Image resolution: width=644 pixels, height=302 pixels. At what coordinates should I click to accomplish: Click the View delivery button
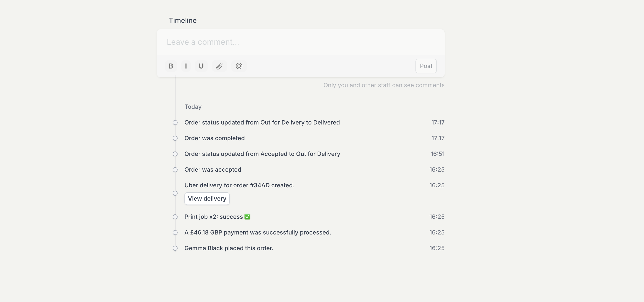(207, 199)
